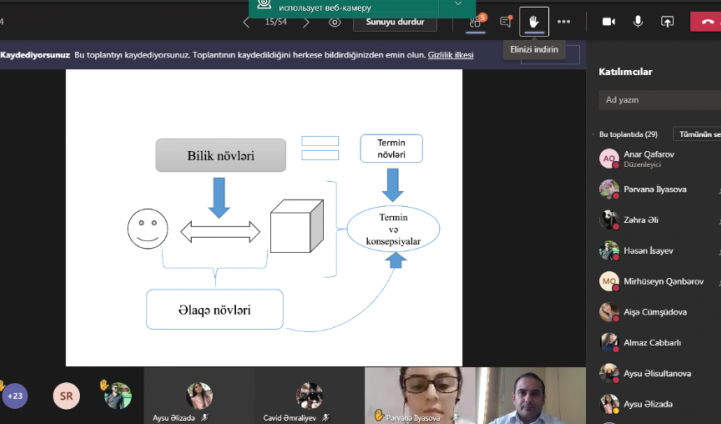The width and height of the screenshot is (721, 424).
Task: Click Mirhüseyn Qənbərov's MQ avatar
Action: (609, 281)
